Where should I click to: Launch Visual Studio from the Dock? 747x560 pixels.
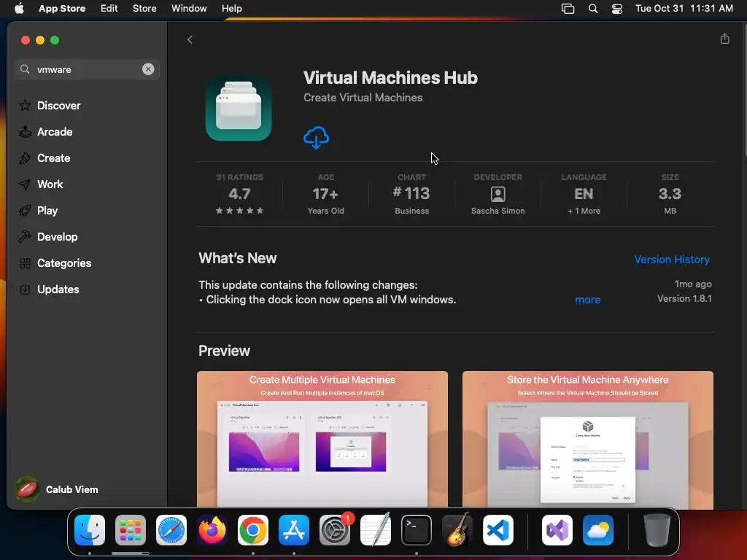point(557,530)
